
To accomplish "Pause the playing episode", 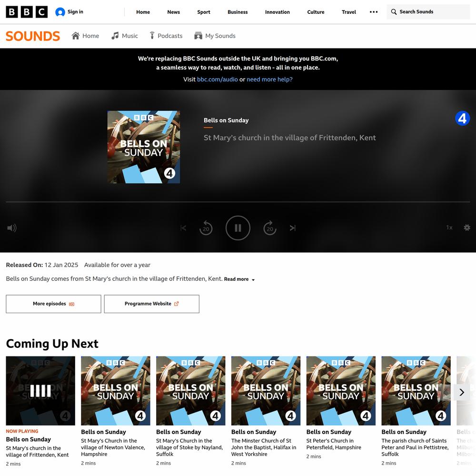I will [238, 228].
